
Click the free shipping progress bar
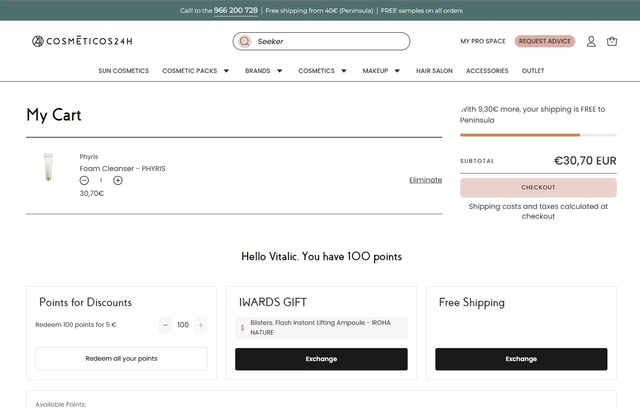(538, 135)
